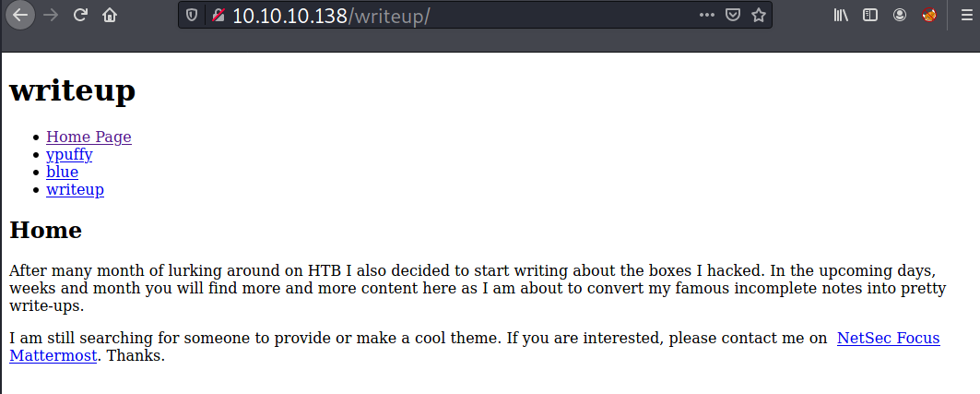Open the Home Page link

[89, 137]
